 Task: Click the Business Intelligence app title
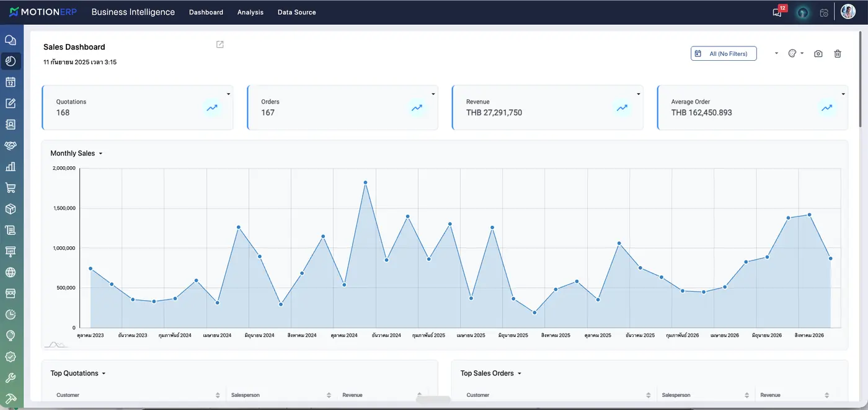[133, 12]
